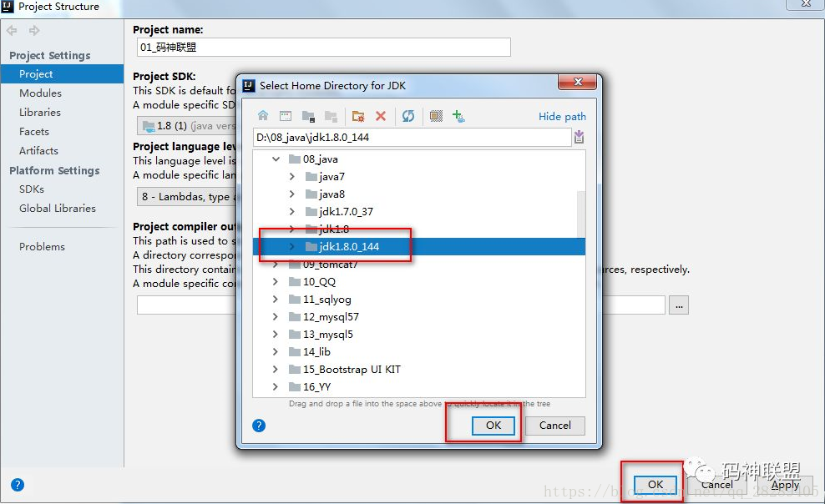Delete selected folder with red X icon

(x=381, y=116)
